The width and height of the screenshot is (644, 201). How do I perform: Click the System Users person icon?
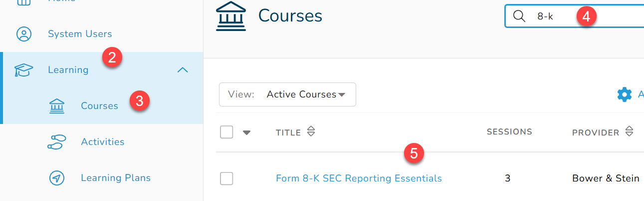(x=24, y=34)
